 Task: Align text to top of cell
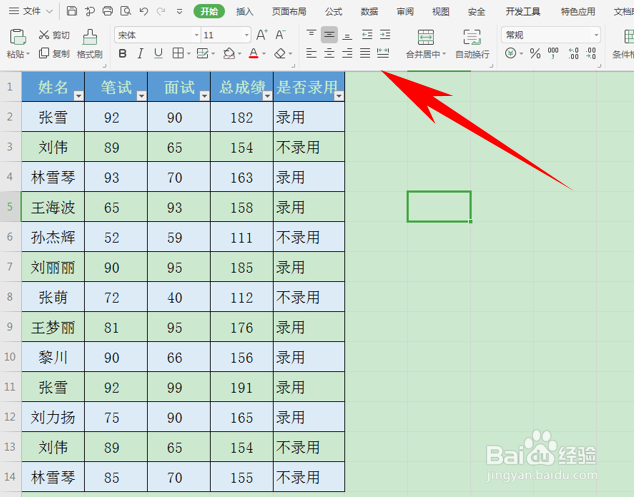coord(311,34)
